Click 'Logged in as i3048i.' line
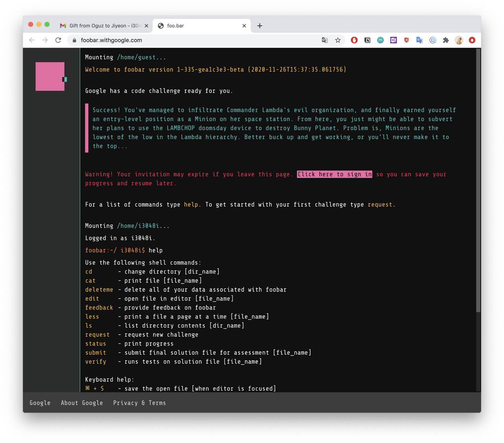 120,238
